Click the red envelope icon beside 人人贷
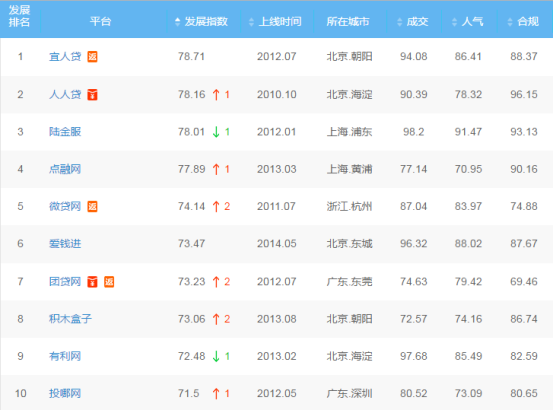Screen dimensions: 554x411 coord(92,94)
